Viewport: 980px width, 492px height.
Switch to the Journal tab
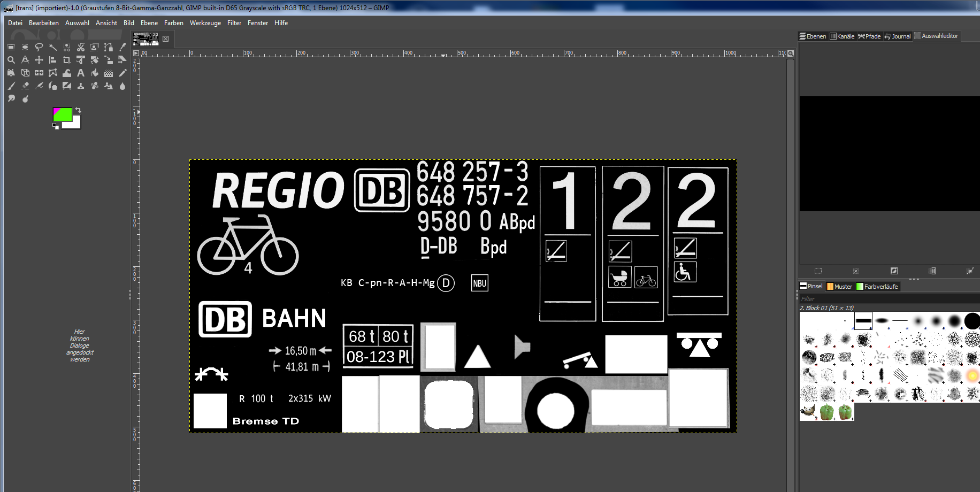tap(898, 36)
